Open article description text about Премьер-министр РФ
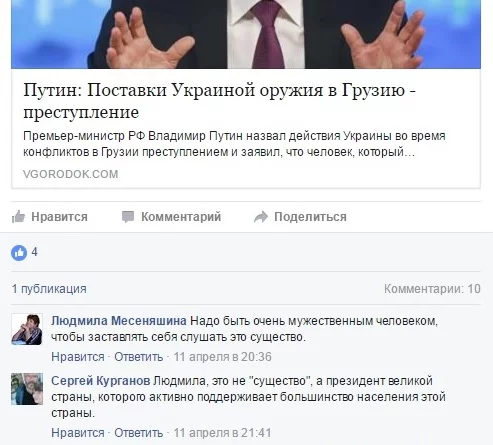This screenshot has width=493, height=445. click(234, 144)
